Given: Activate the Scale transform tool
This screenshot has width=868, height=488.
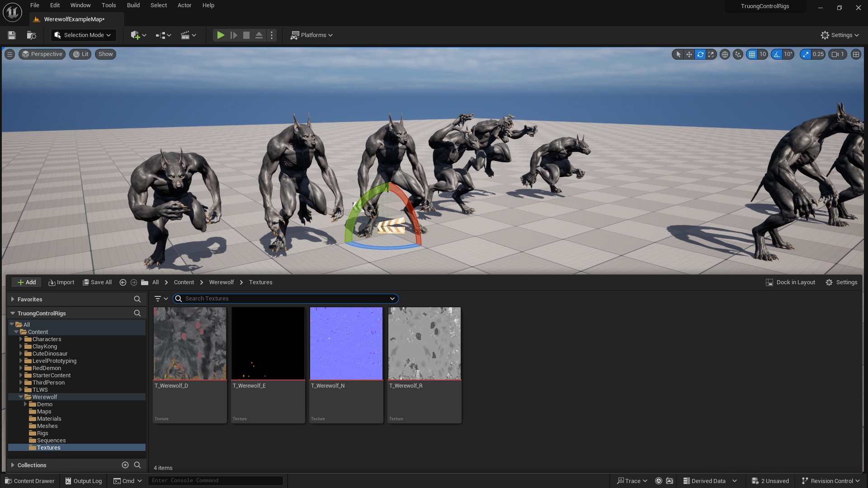Looking at the screenshot, I should 711,54.
